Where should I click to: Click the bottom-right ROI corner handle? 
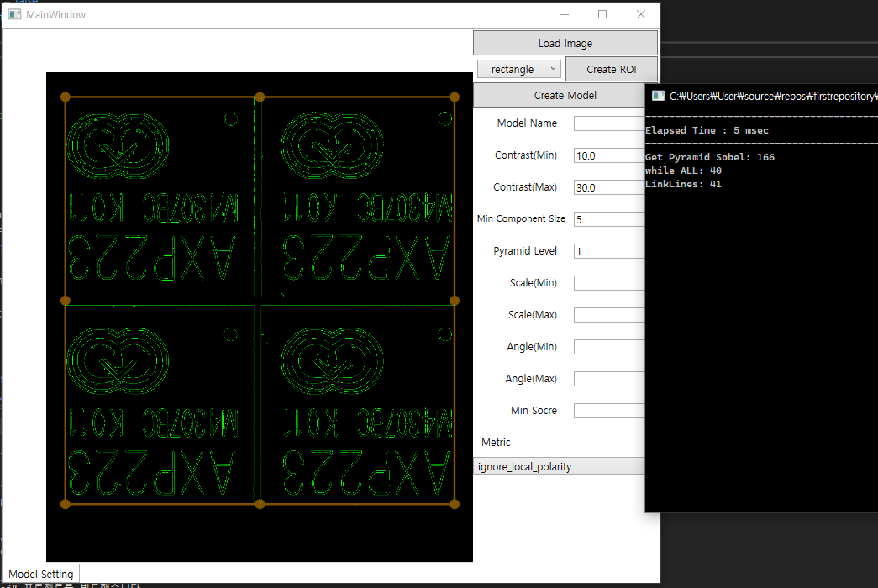[x=455, y=504]
